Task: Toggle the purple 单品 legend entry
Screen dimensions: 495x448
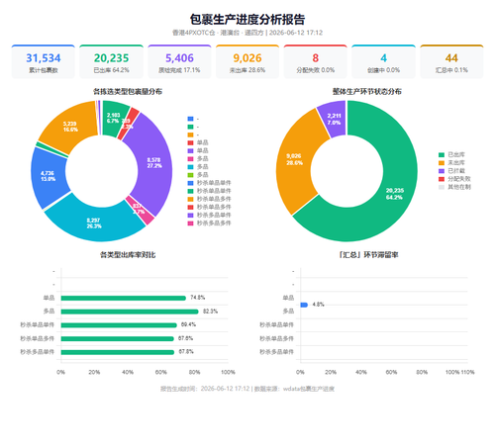Action: tap(198, 150)
